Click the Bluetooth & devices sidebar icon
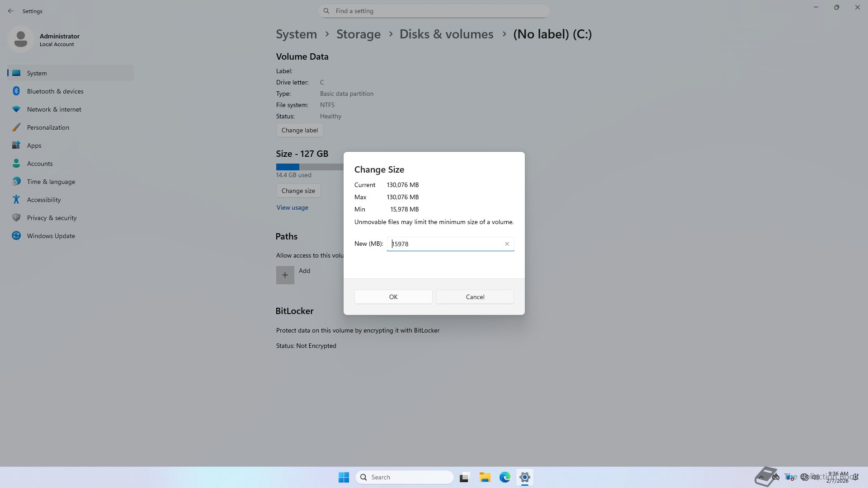Screen dimensions: 868x488 tap(16, 91)
